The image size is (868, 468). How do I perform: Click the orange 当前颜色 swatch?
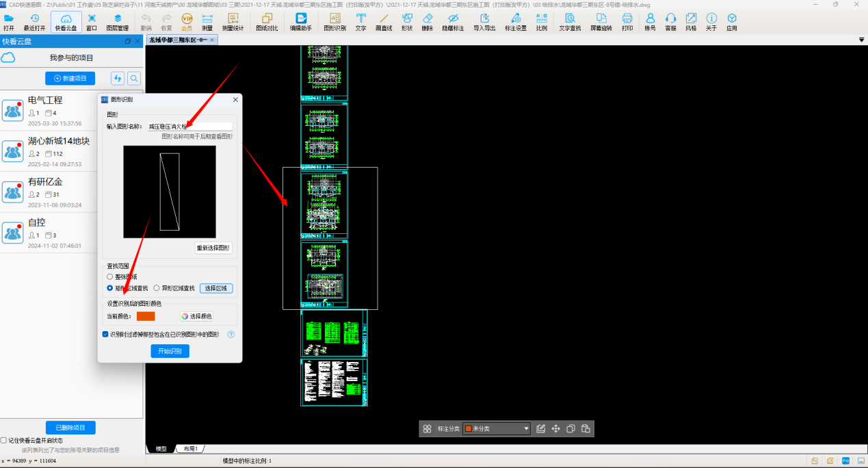click(x=146, y=316)
